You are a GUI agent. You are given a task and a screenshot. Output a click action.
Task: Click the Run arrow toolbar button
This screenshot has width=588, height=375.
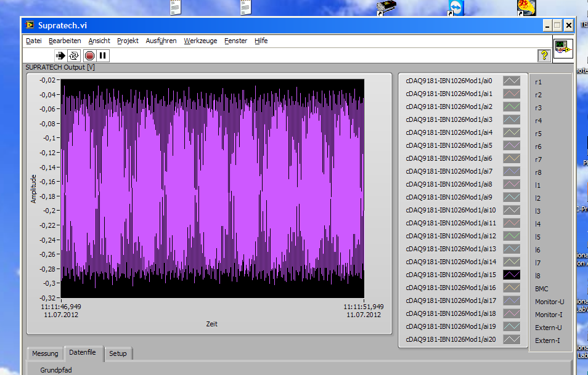click(x=60, y=56)
